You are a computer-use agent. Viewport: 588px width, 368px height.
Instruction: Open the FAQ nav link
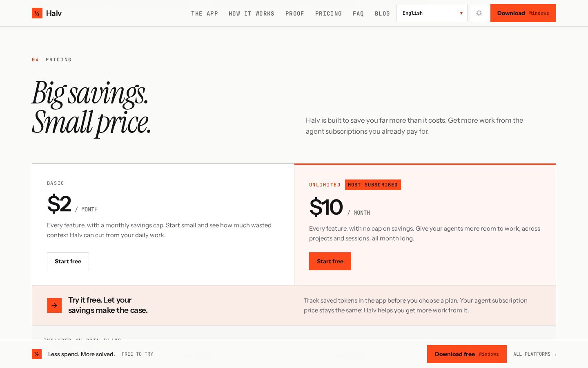358,13
